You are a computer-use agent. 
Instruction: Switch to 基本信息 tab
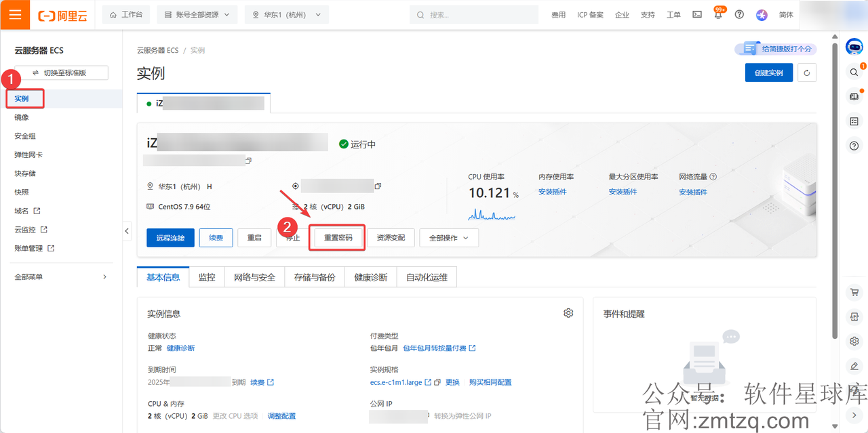click(x=163, y=277)
